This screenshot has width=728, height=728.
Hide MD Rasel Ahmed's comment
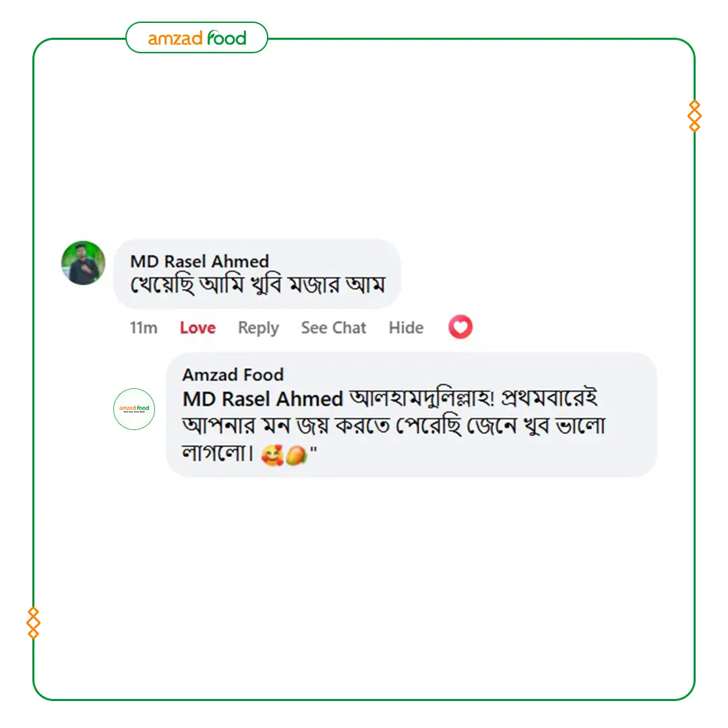click(406, 328)
